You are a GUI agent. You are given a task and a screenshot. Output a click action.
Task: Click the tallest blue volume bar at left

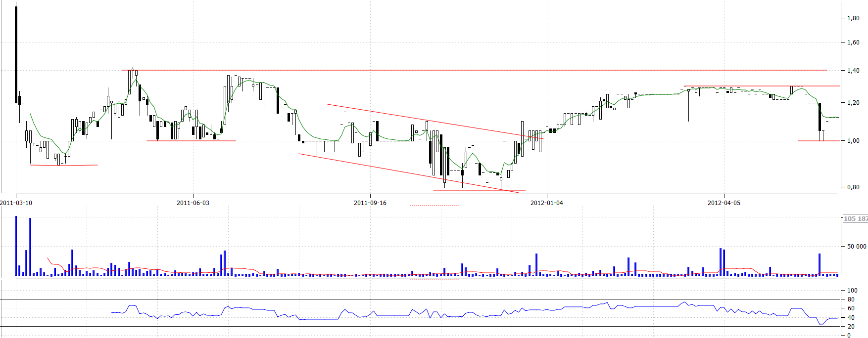point(16,246)
